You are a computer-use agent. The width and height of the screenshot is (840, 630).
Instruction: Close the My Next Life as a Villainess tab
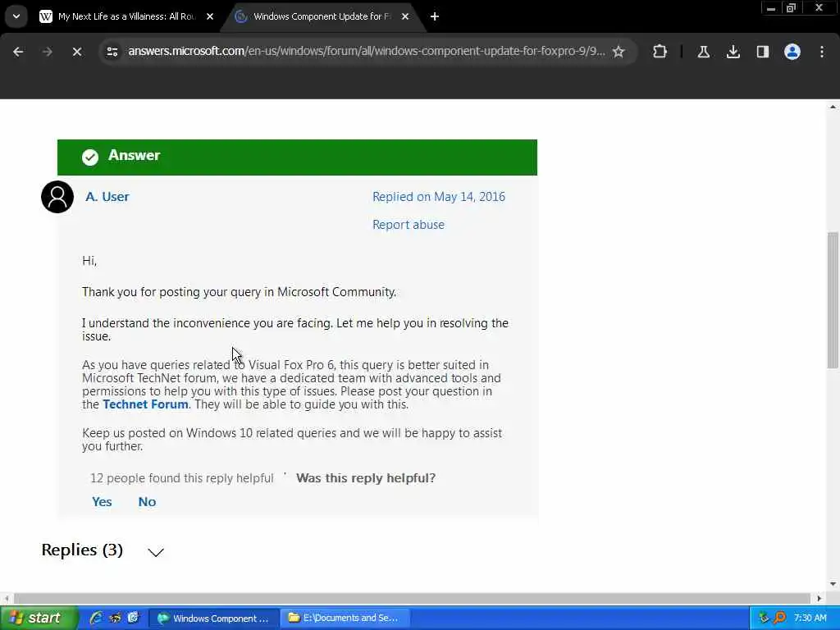[210, 16]
